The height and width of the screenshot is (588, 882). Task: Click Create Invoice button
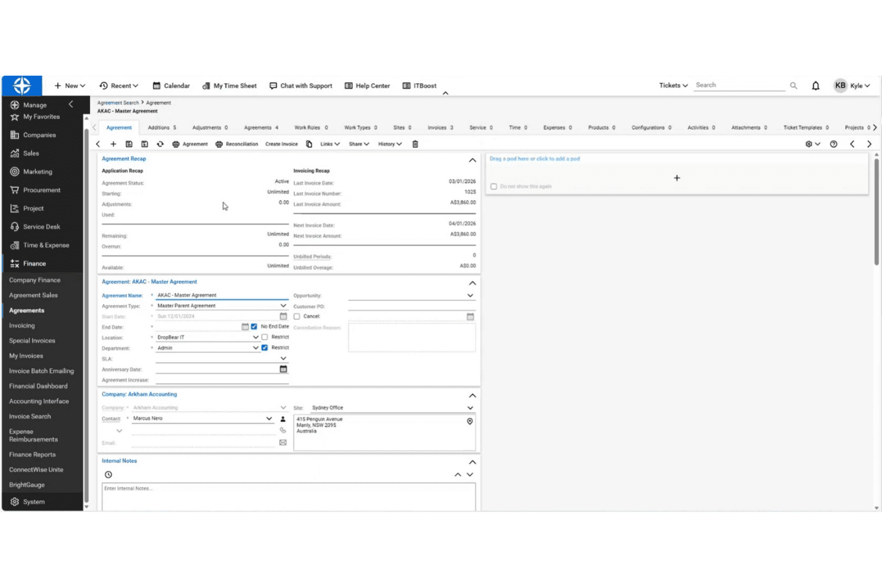[281, 144]
